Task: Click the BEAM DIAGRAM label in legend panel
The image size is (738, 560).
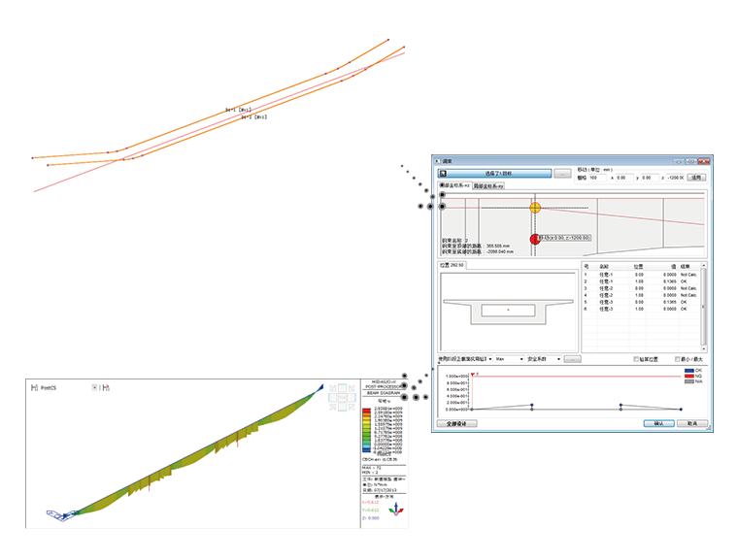Action: 384,393
